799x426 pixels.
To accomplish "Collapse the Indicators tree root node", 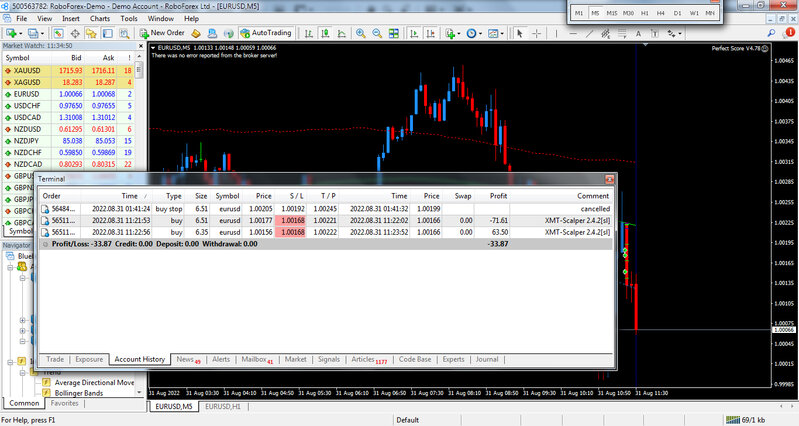I will pyautogui.click(x=10, y=362).
